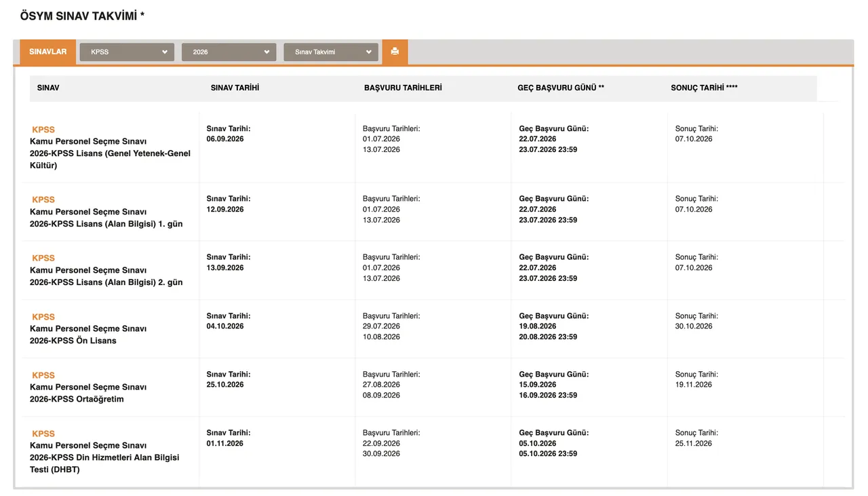Screen dimensions: 868x496
Task: Click exam name 2026-KPSS Ön Lisans
Action: pos(73,341)
